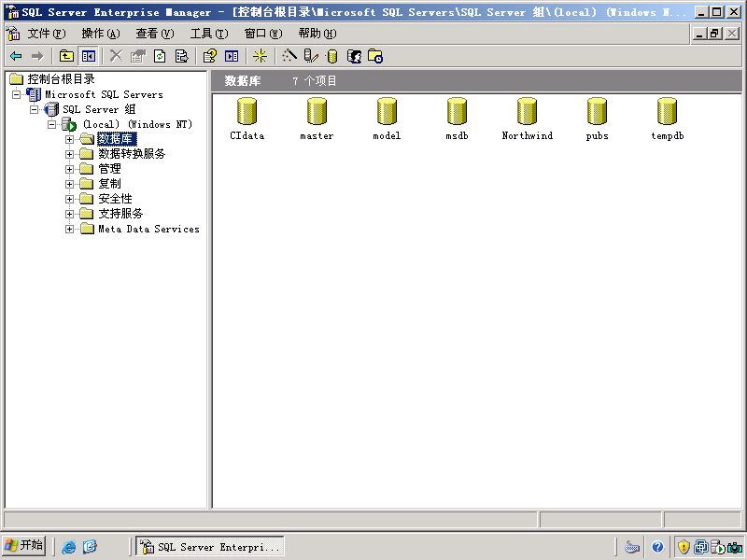Open the 操作(A) menu
This screenshot has width=747, height=560.
(101, 34)
